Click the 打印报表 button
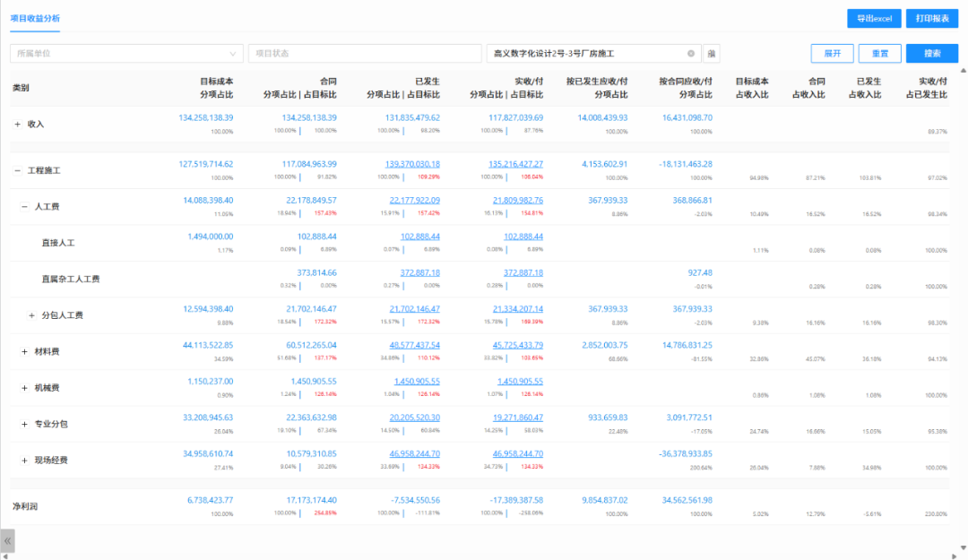This screenshot has height=560, width=968. 932,19
